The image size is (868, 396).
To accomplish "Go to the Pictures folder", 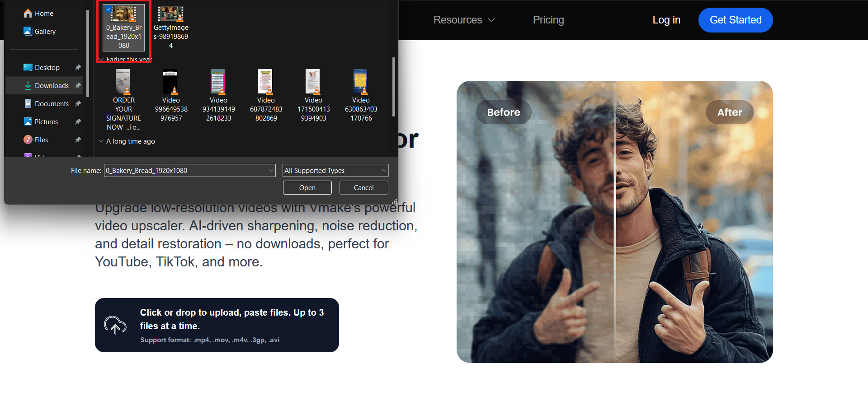I will coord(46,122).
